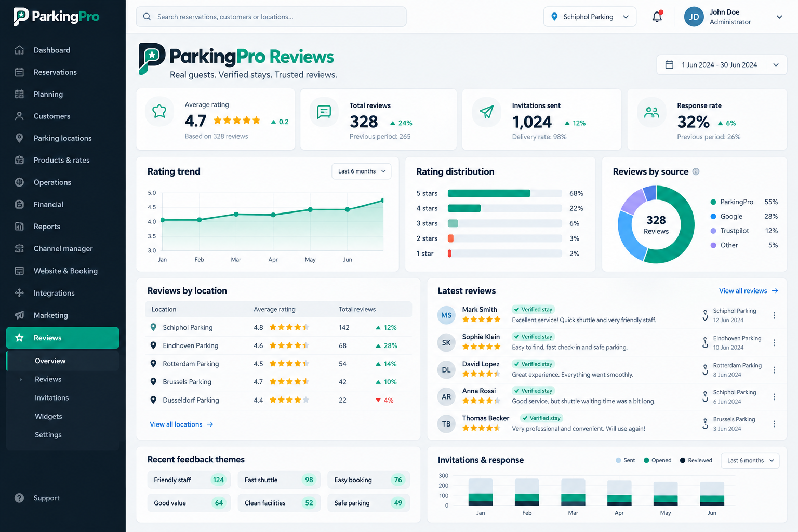Open Invitations & response Last 6 months dropdown
The width and height of the screenshot is (798, 532).
pyautogui.click(x=750, y=460)
